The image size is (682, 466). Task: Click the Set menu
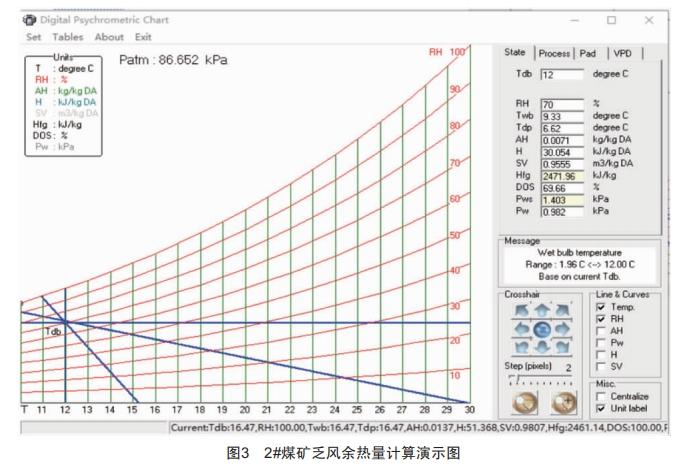[33, 37]
